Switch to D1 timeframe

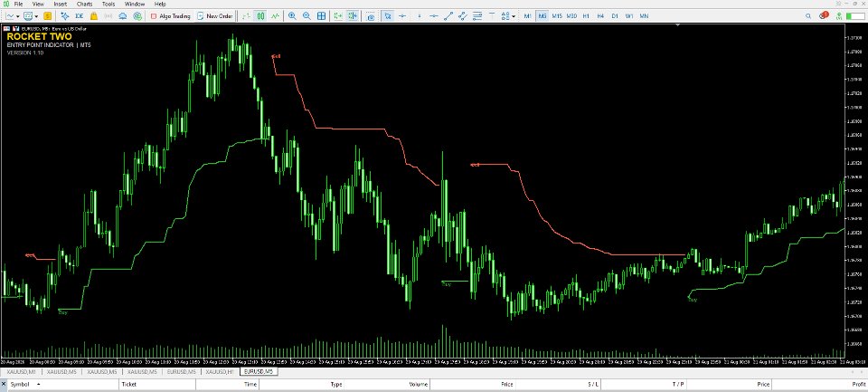pos(615,16)
